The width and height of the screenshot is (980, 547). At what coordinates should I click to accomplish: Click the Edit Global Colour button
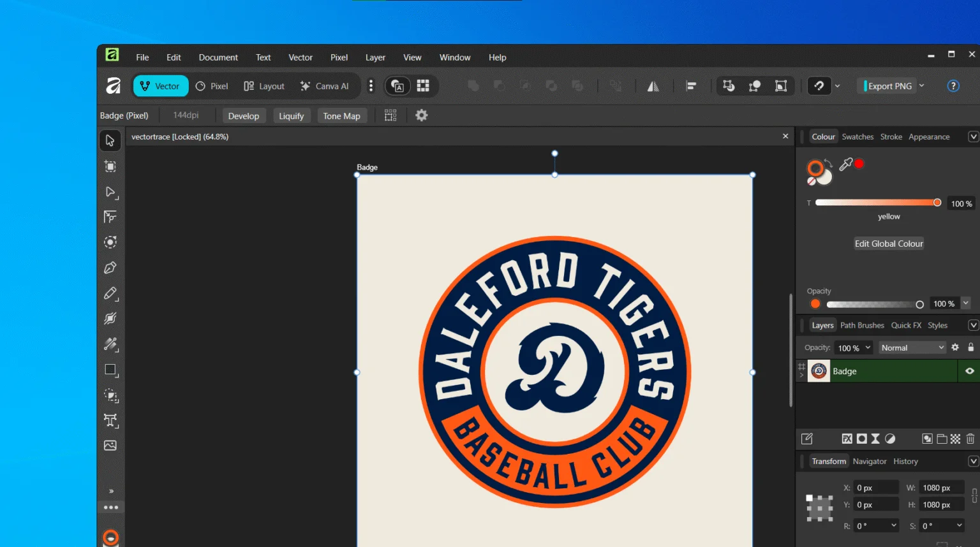(x=888, y=244)
